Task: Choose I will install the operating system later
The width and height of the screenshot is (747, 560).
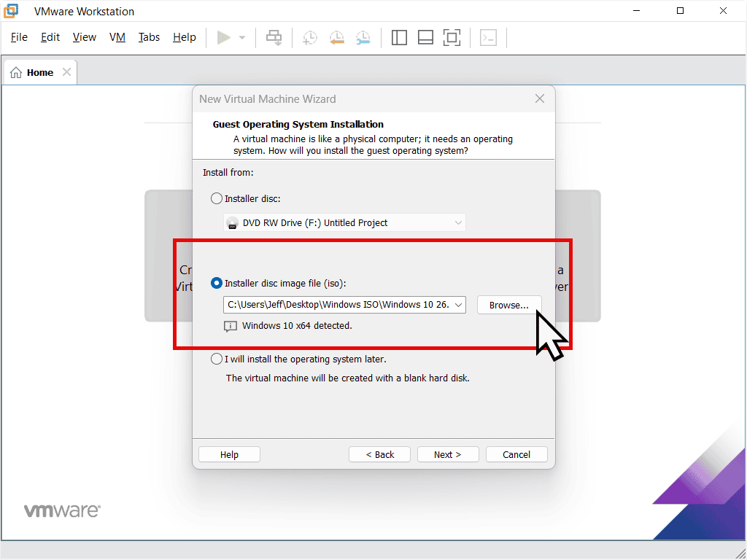Action: point(217,359)
